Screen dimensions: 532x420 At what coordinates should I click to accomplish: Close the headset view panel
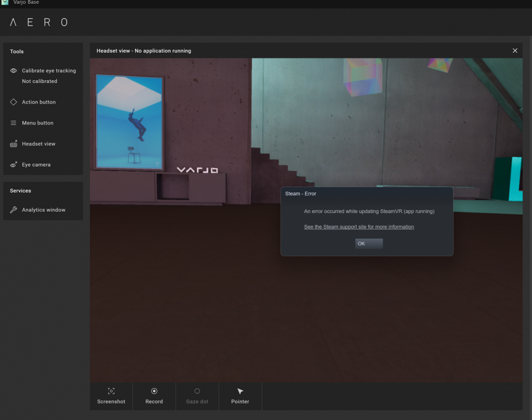click(x=514, y=51)
